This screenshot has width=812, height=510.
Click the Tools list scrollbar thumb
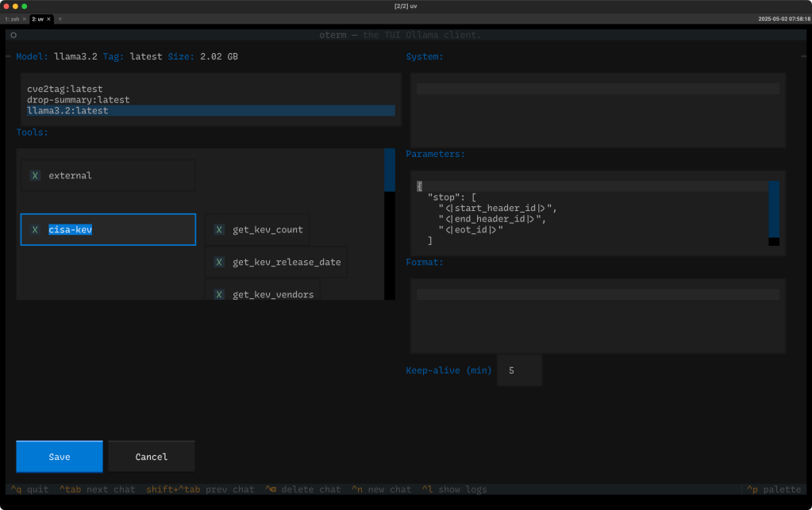[x=389, y=170]
